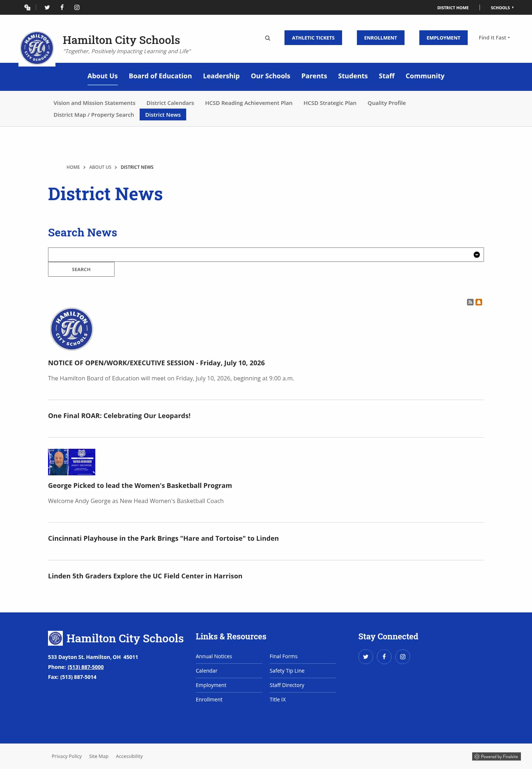Screen dimensions: 532x769
Task: Click the Employment header button
Action: (443, 38)
